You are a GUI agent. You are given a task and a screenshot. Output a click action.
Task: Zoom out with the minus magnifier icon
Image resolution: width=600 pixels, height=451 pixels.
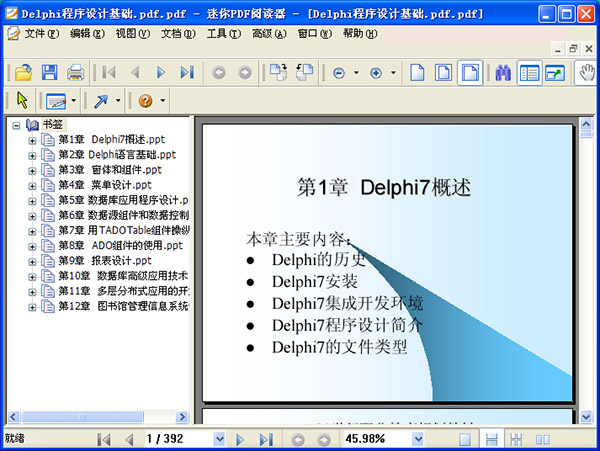(x=339, y=73)
